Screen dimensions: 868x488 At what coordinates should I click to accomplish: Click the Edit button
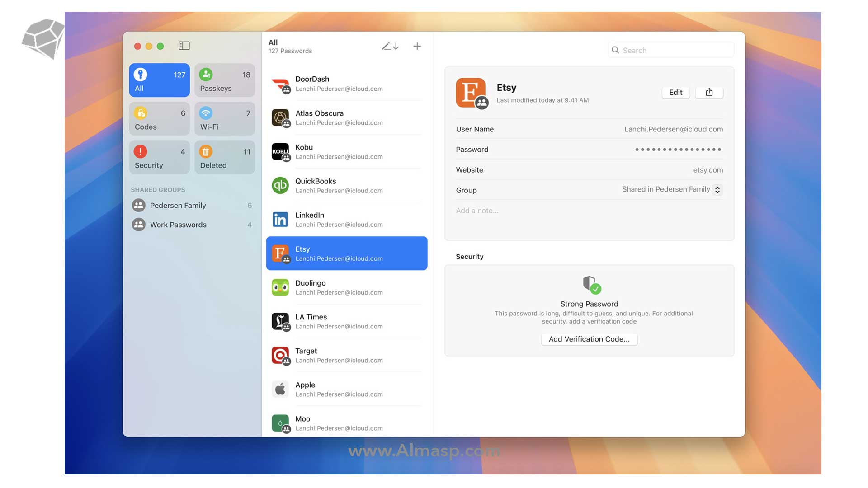pyautogui.click(x=676, y=92)
